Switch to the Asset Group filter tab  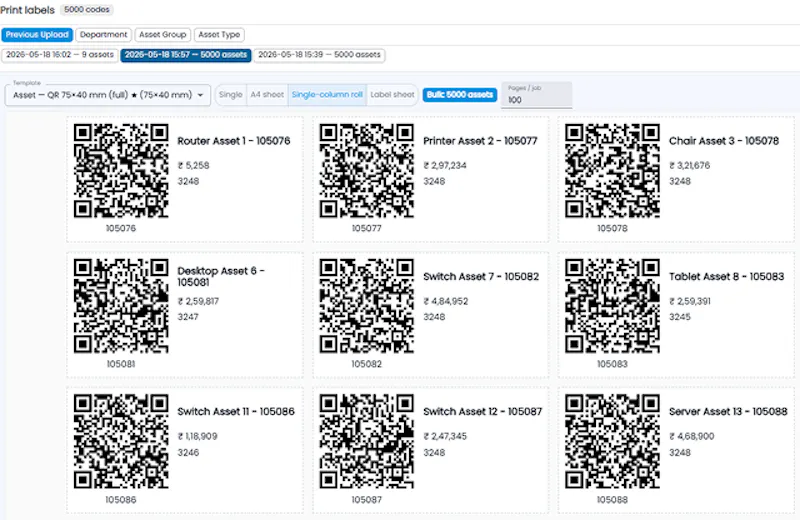tap(163, 35)
